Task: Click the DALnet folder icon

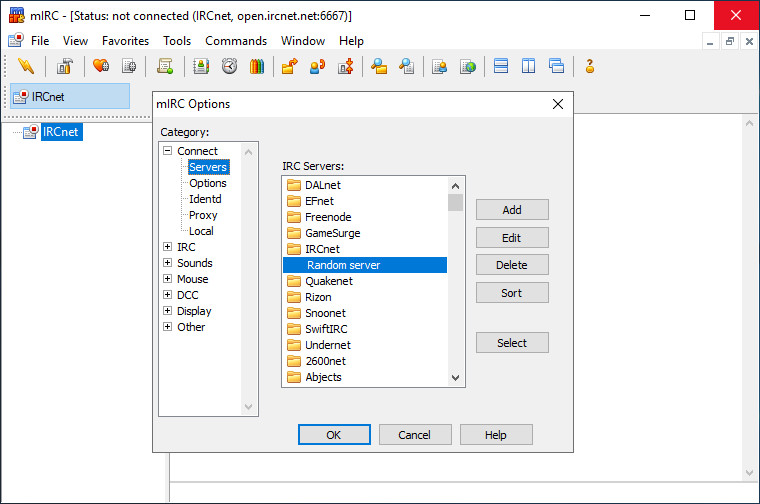Action: [294, 185]
